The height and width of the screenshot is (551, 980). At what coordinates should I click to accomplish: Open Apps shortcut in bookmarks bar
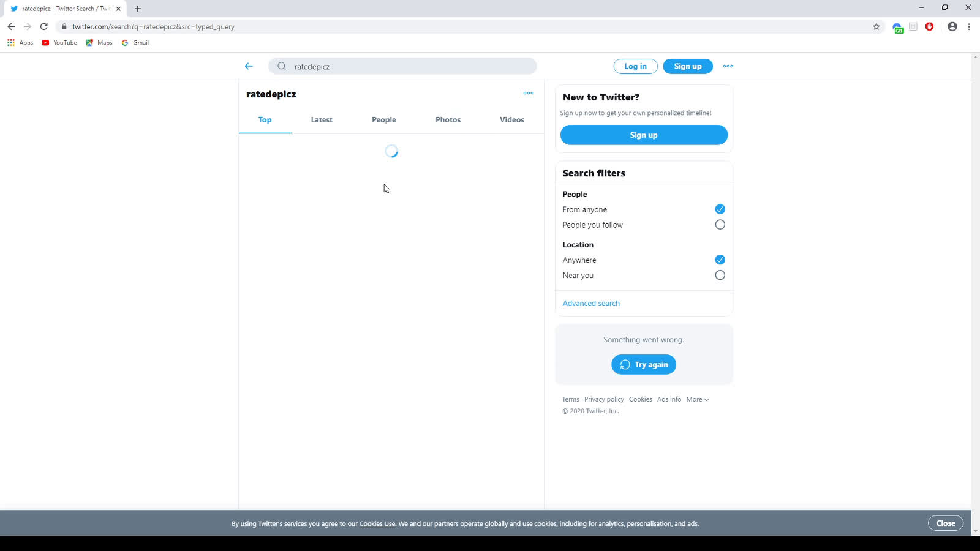20,43
